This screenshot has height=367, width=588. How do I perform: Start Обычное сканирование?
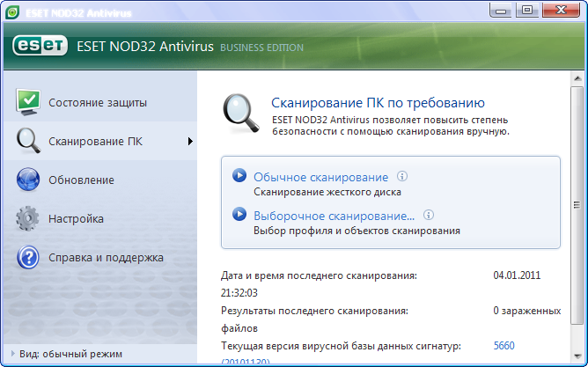pyautogui.click(x=321, y=177)
